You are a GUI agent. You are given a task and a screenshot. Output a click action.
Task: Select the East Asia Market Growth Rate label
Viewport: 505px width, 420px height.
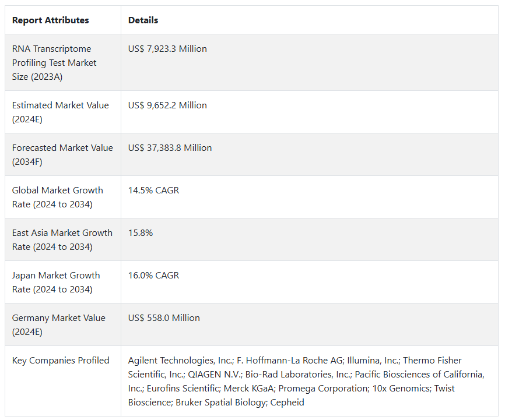62,240
